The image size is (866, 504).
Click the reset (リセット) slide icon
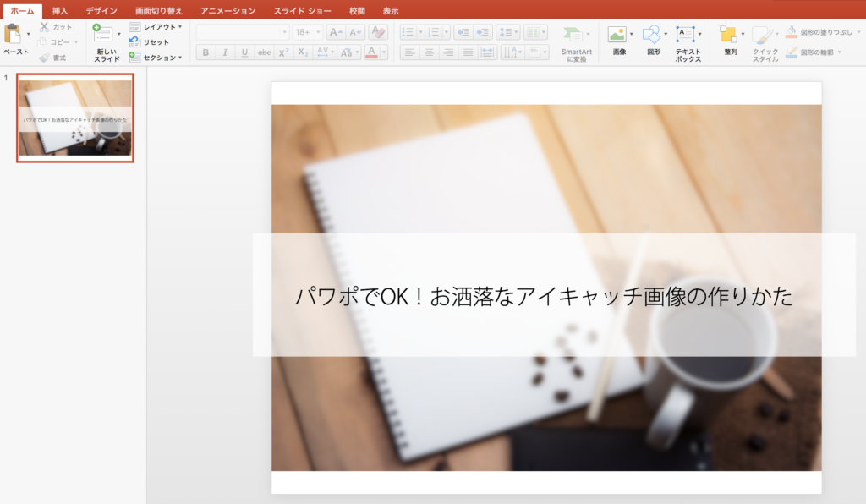134,42
